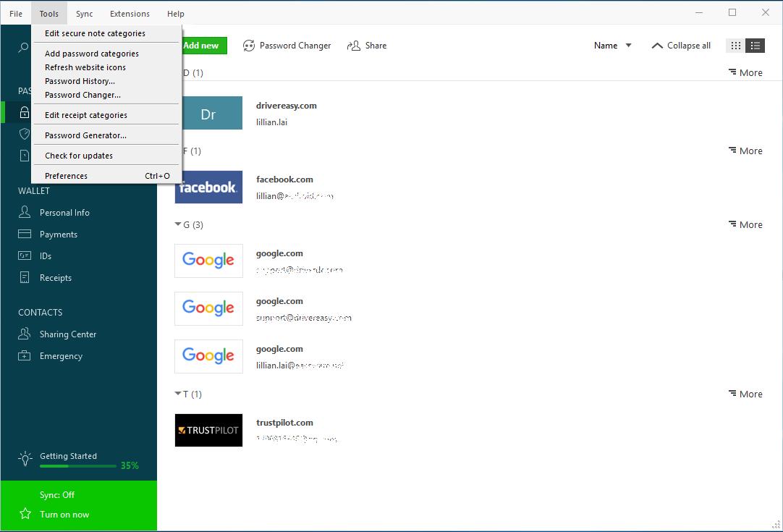Click the Share people icon in toolbar
This screenshot has height=532, width=783.
[354, 46]
